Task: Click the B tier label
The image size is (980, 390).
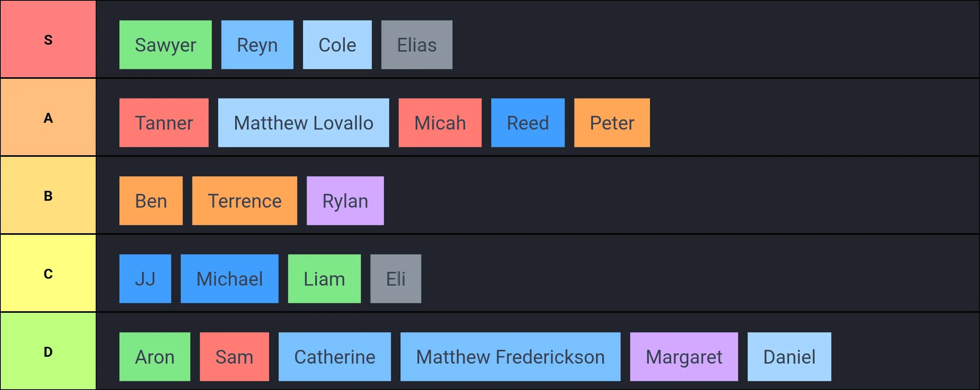Action: coord(48,195)
